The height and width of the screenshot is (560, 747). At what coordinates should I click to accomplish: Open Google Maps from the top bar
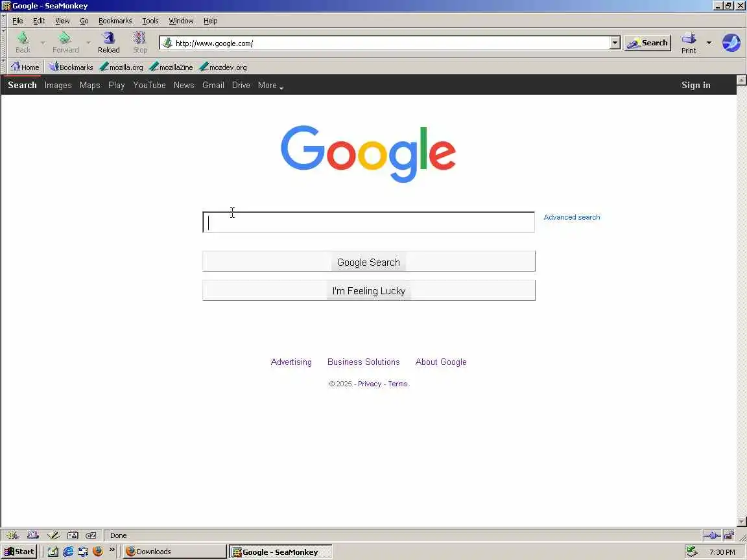tap(90, 86)
